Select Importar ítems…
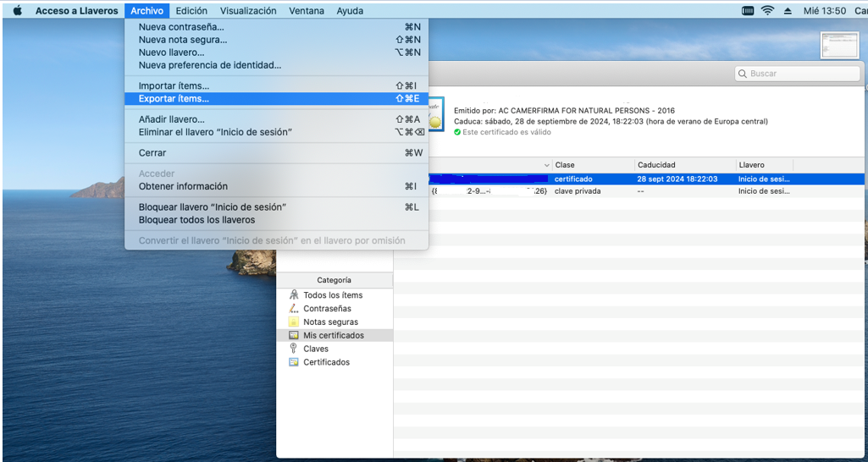Screen dimensions: 868x462 click(276, 85)
